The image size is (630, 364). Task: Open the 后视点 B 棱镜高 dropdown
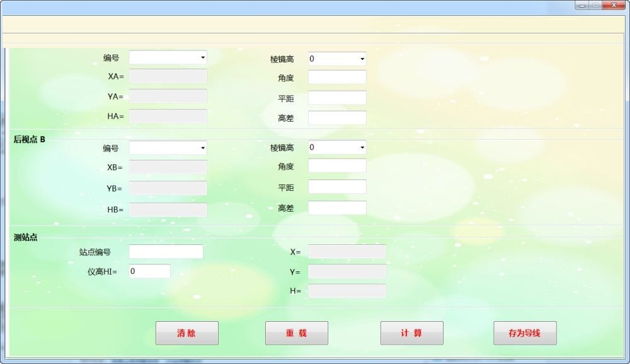point(337,147)
